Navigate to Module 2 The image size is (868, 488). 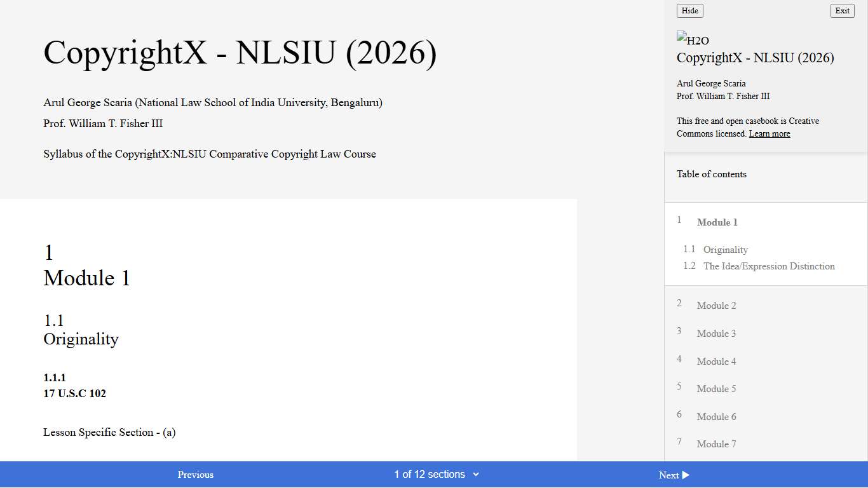click(716, 306)
